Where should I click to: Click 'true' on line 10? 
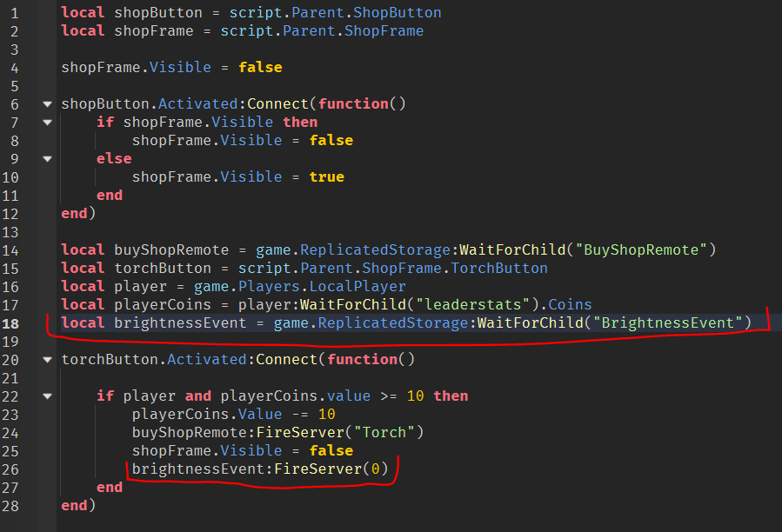coord(327,177)
